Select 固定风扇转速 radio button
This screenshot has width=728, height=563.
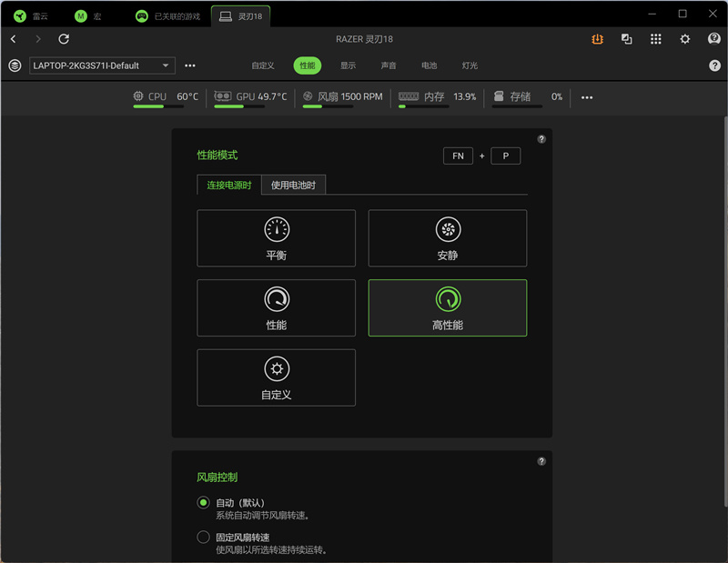tap(203, 537)
